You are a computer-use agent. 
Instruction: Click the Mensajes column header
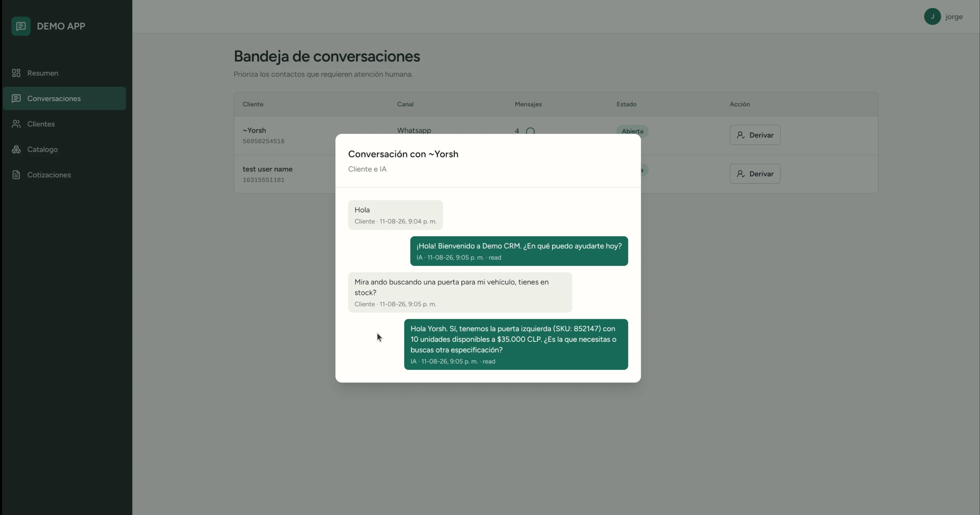[528, 104]
